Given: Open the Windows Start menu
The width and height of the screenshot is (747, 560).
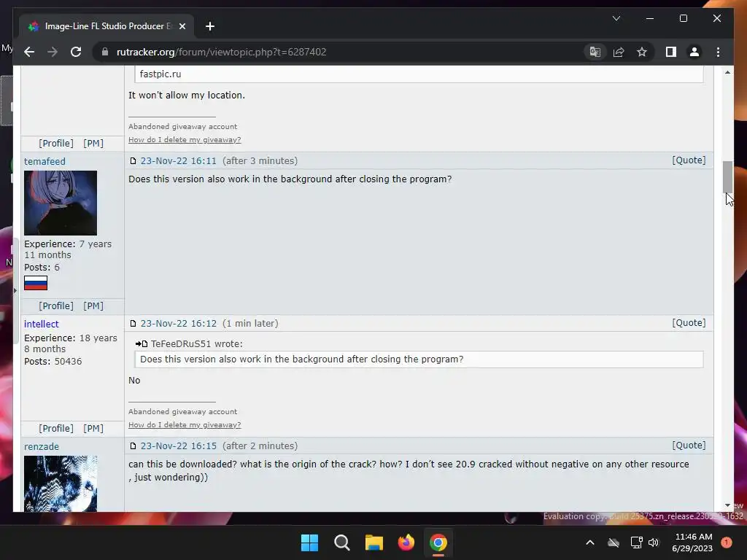Looking at the screenshot, I should [309, 542].
